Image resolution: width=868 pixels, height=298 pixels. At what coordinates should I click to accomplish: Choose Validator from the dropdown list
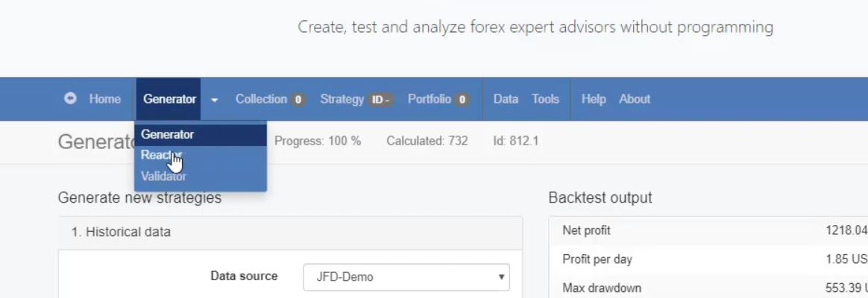pyautogui.click(x=163, y=177)
